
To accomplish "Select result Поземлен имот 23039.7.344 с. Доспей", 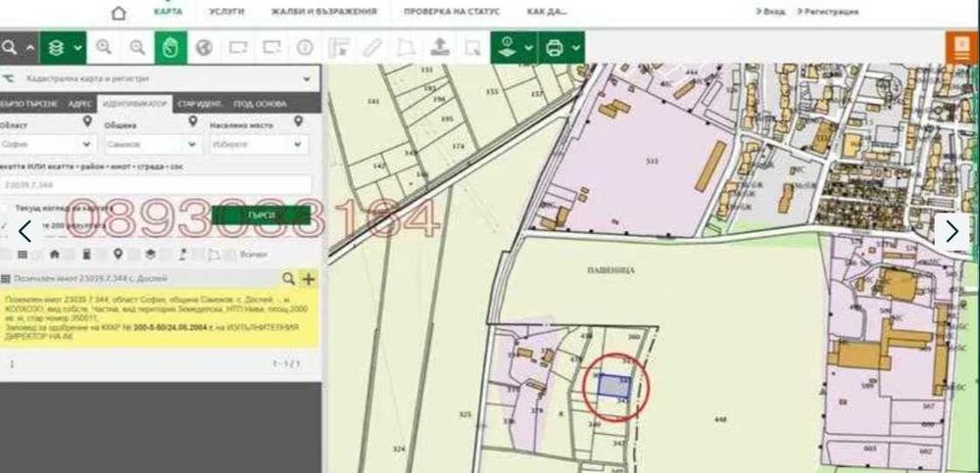I will (x=90, y=279).
